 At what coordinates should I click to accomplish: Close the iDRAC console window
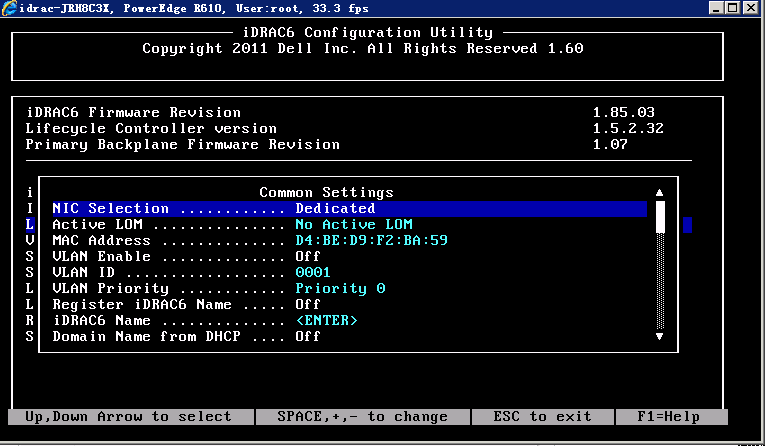click(750, 8)
